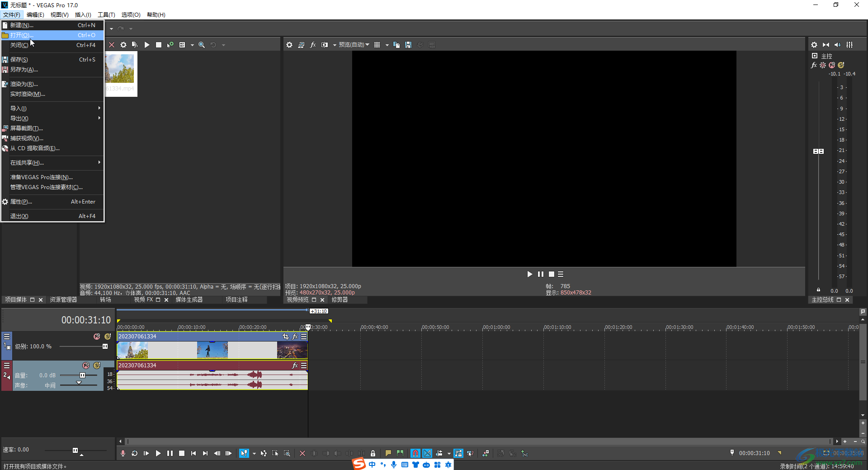Open event FX on the video clip

[x=295, y=337]
